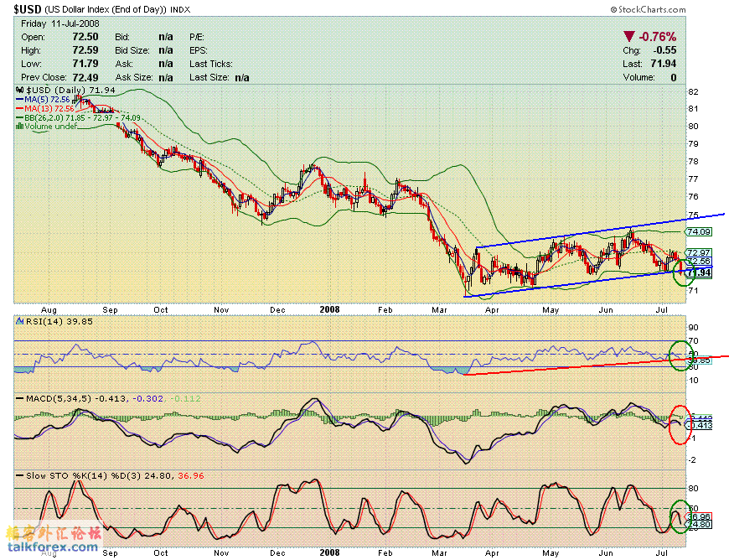Viewport: 729px width, 560px height.
Task: Click the Mar label on price chart axis
Action: (439, 310)
